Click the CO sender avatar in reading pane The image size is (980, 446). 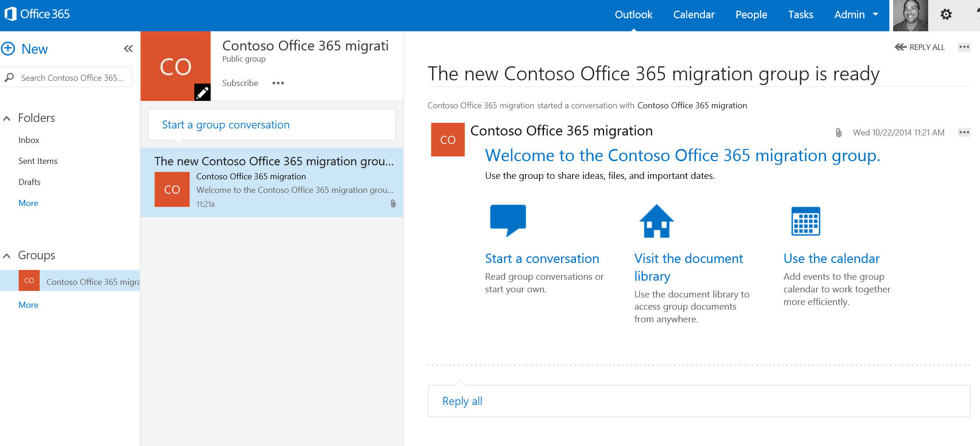[447, 140]
